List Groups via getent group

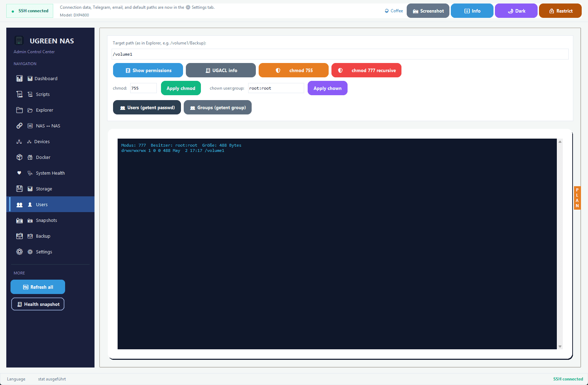(218, 107)
